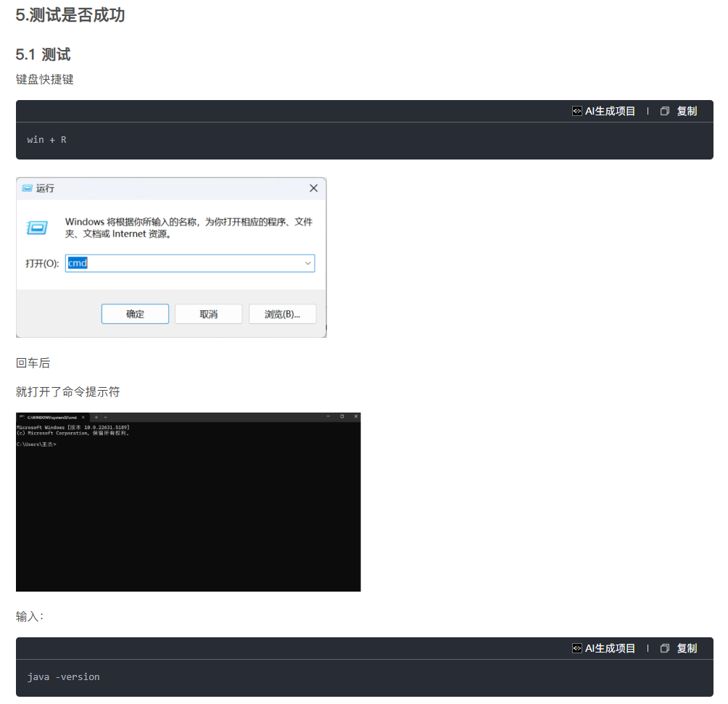Click the 确定 button in the Run dialog

135,313
